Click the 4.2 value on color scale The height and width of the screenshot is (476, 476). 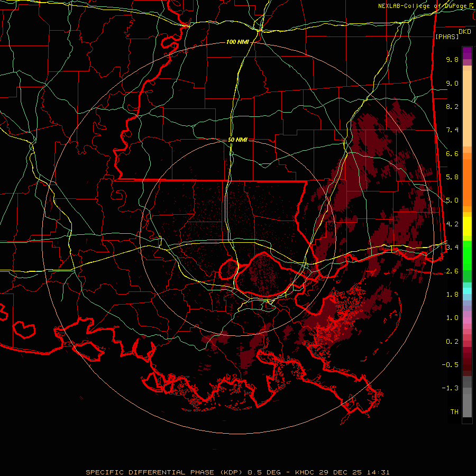click(x=452, y=224)
